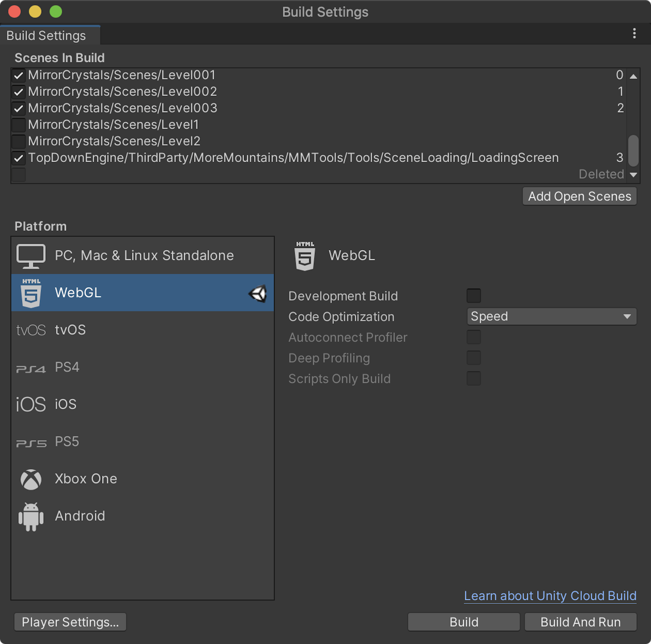
Task: Select the iOS platform icon
Action: click(x=31, y=404)
